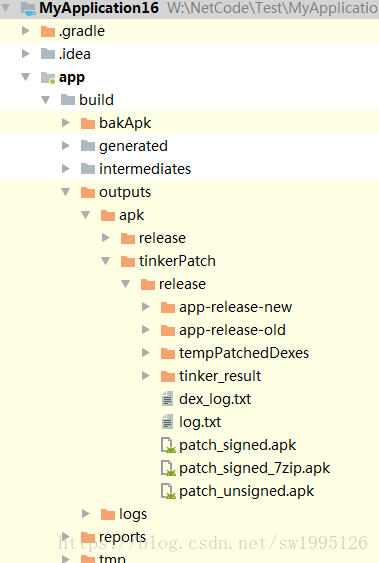The height and width of the screenshot is (563, 379).
Task: Click the app module folder icon
Action: point(48,78)
